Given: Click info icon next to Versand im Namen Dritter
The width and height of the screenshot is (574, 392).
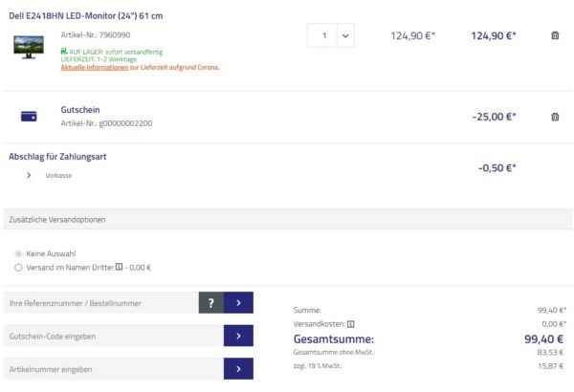Looking at the screenshot, I should point(119,268).
